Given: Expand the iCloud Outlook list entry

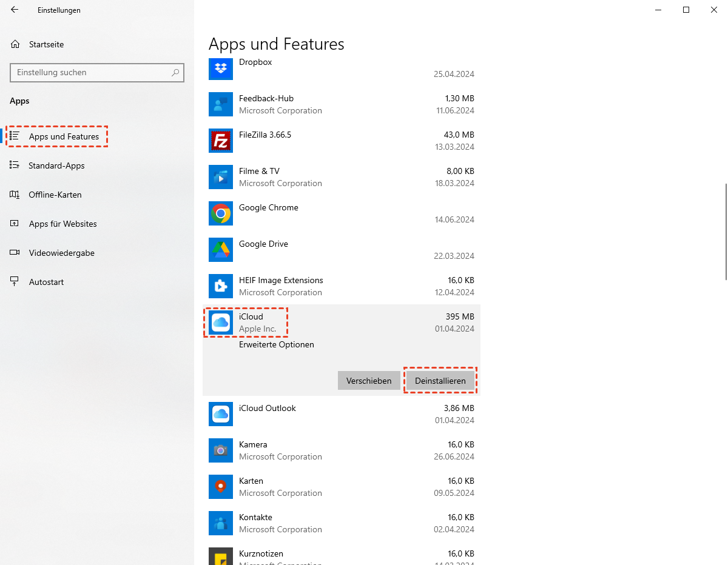Looking at the screenshot, I should [341, 414].
